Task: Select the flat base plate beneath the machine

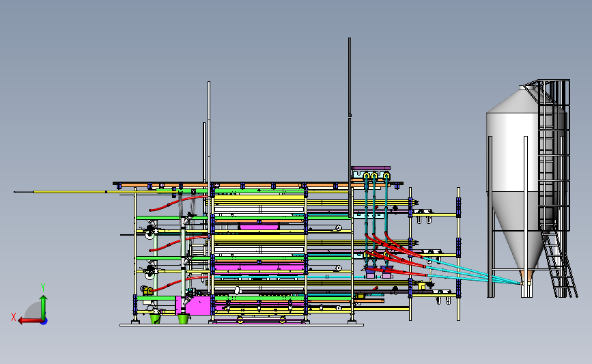Action: pos(242,324)
